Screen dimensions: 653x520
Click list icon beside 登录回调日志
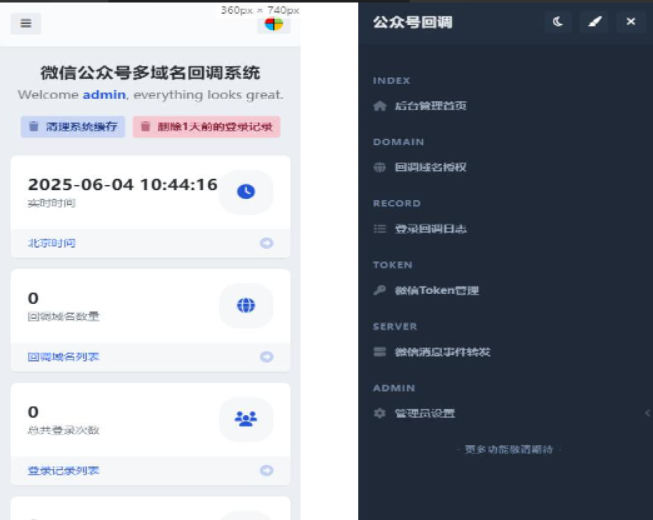tap(379, 229)
